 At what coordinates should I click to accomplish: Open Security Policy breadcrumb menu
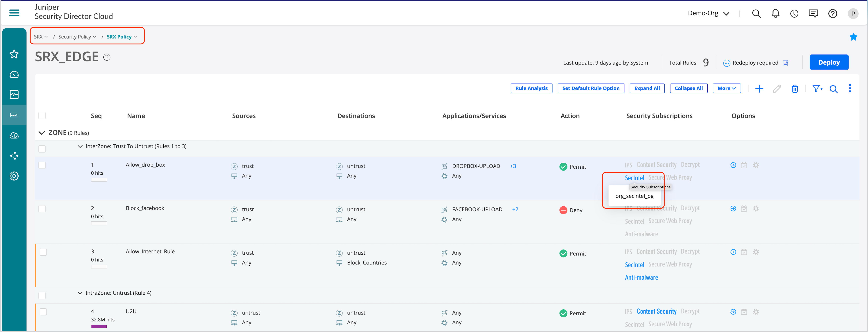tap(77, 37)
